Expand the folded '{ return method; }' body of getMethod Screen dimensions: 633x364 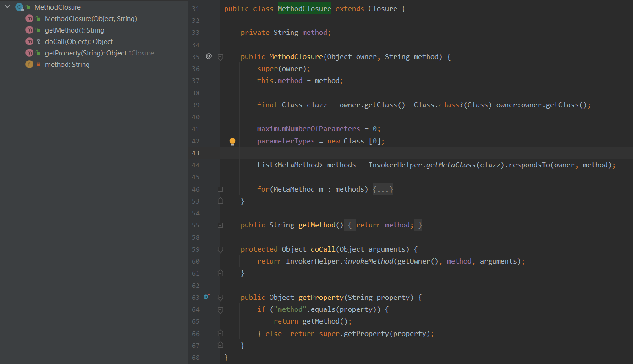coord(383,225)
